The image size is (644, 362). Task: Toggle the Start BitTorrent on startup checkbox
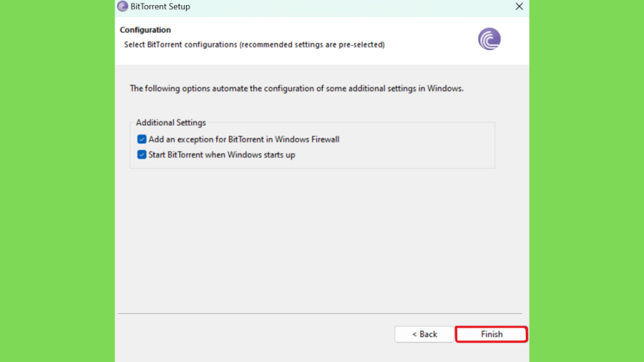[x=142, y=155]
